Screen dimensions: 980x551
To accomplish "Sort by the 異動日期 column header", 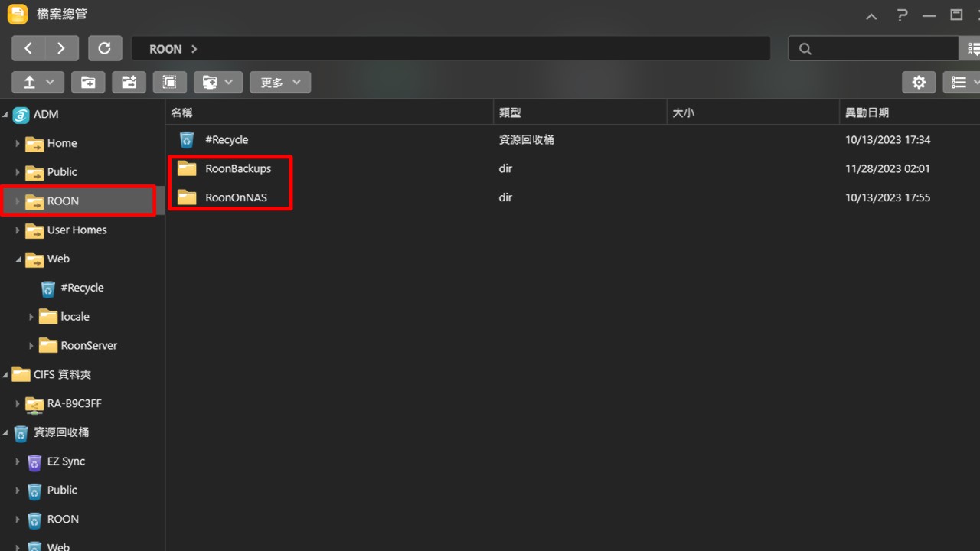I will tap(910, 112).
